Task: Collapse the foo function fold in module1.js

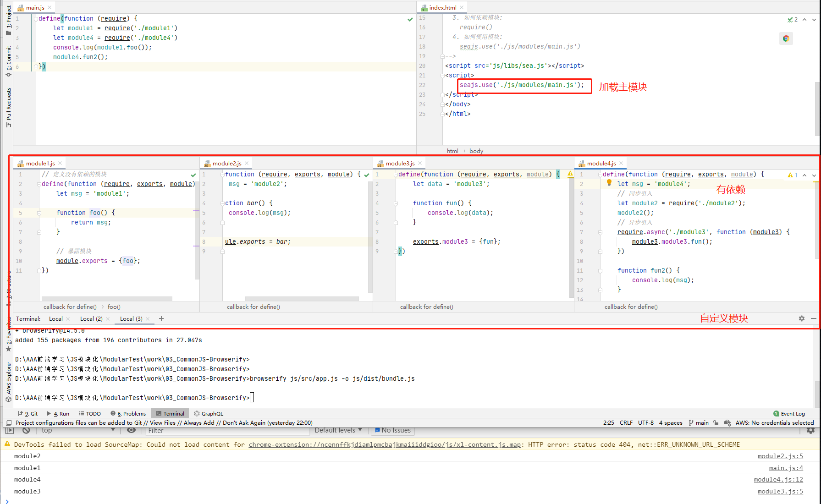Action: click(x=39, y=213)
